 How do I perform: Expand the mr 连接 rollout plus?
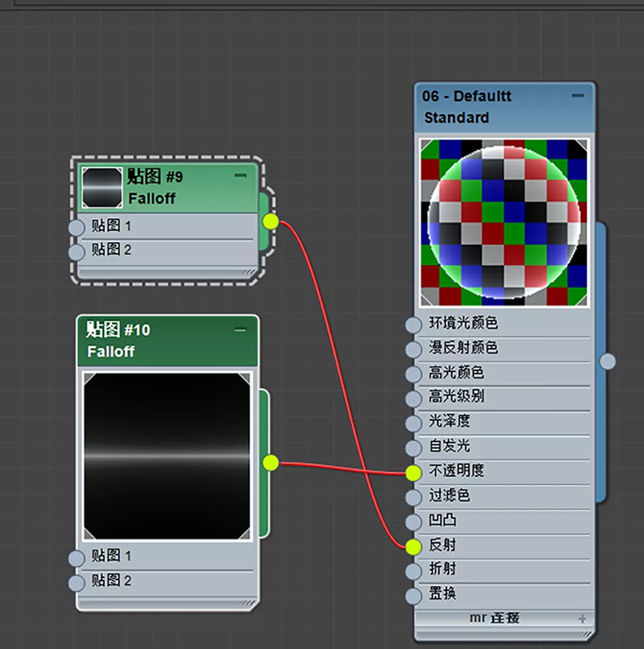[x=581, y=620]
